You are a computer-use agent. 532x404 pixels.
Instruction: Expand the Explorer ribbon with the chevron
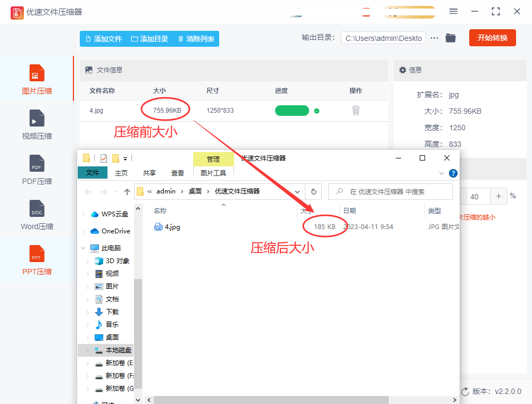(442, 173)
